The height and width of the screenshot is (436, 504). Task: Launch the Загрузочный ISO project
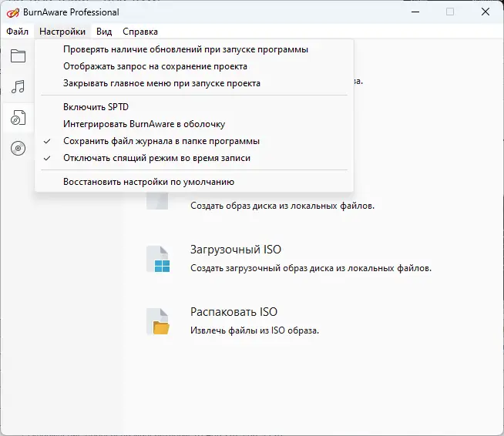pos(236,250)
